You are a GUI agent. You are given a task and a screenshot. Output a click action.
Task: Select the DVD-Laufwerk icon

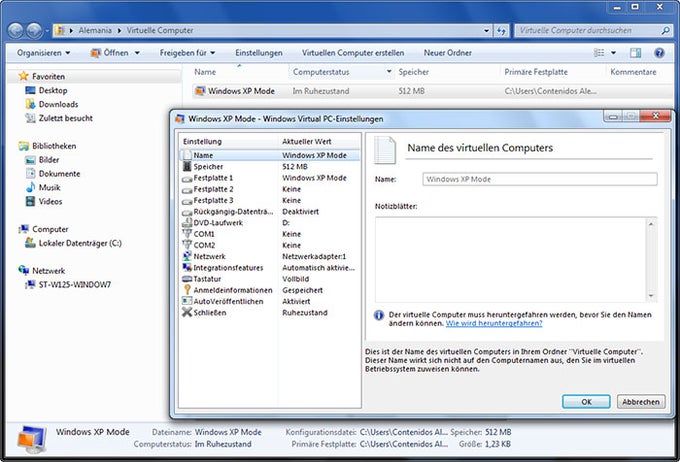coord(187,223)
